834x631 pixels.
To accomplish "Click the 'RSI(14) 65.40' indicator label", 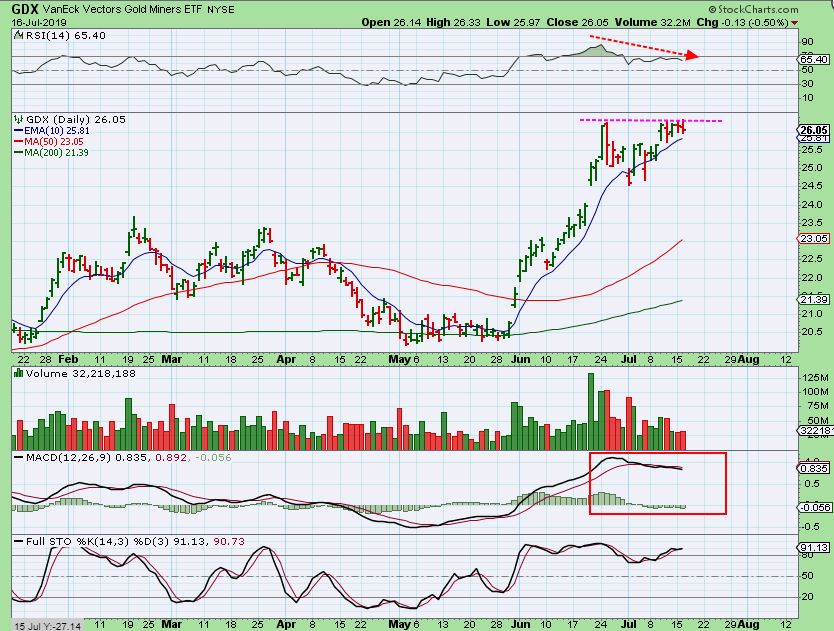I will point(65,36).
